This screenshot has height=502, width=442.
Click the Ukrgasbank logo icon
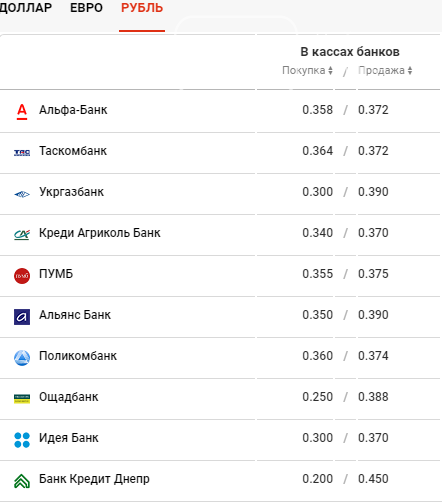[x=22, y=194]
